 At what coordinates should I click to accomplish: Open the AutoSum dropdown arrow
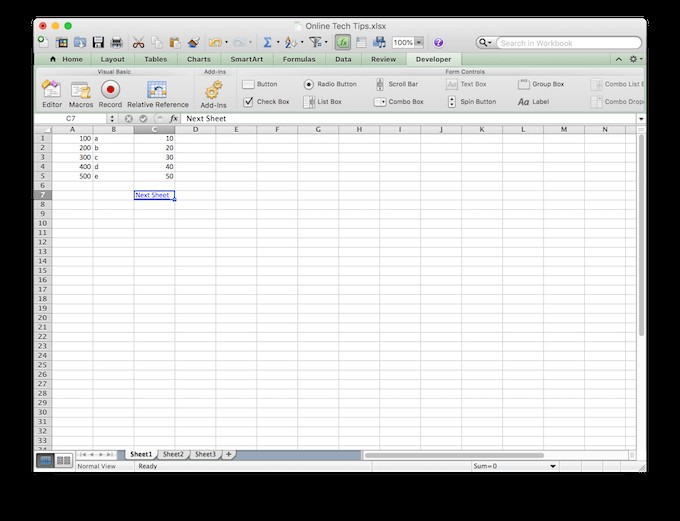point(278,43)
